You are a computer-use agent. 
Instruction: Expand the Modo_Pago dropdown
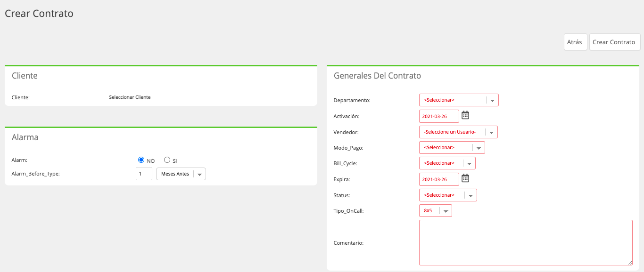pos(452,148)
